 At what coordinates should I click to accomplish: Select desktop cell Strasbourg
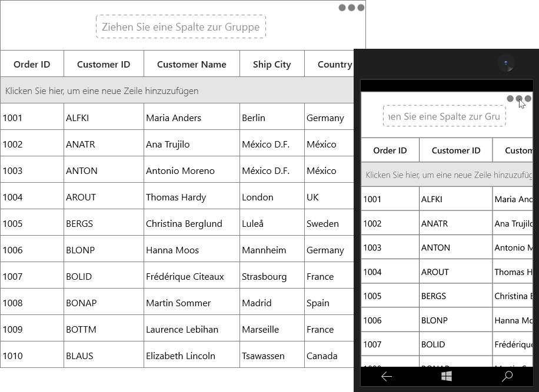point(272,276)
